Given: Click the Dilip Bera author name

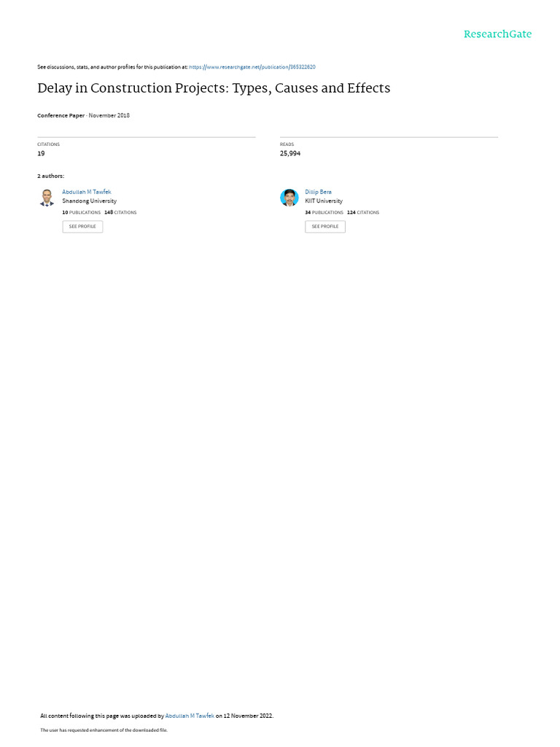Looking at the screenshot, I should 318,192.
